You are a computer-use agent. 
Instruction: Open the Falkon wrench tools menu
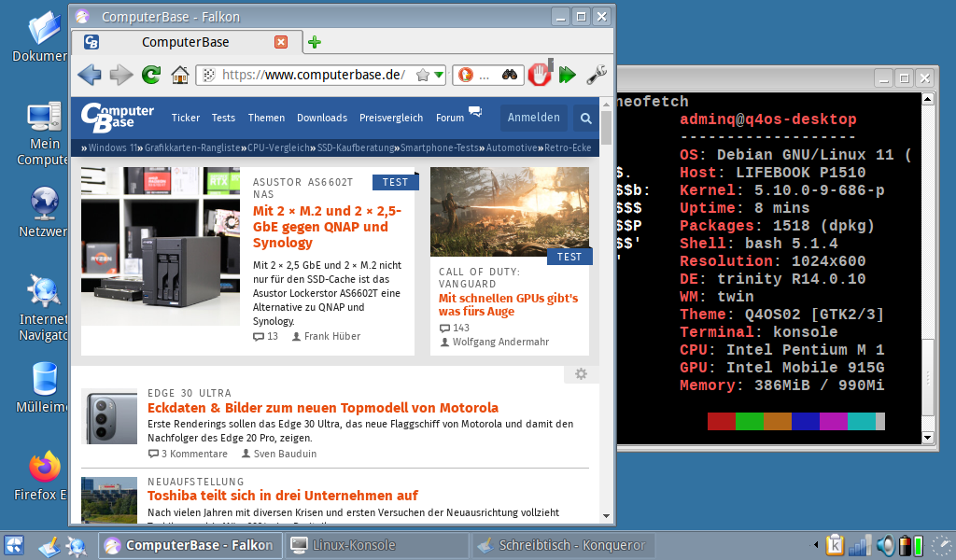pos(597,75)
